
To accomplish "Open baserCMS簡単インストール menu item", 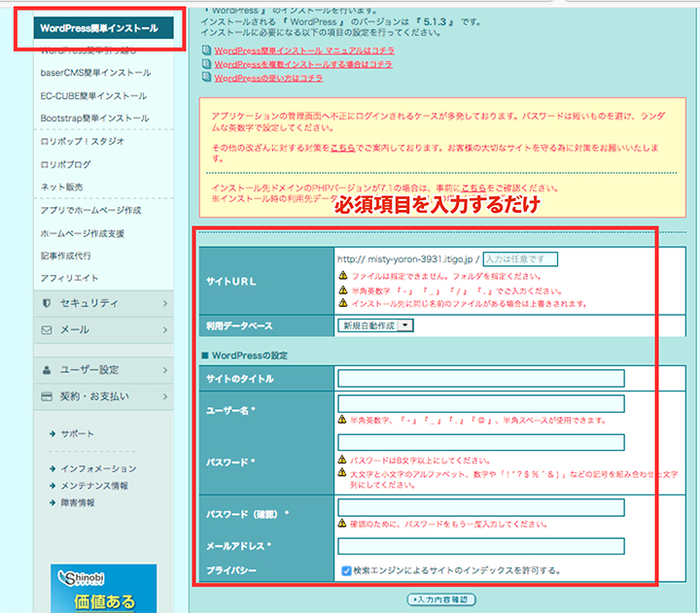I will pos(95,73).
